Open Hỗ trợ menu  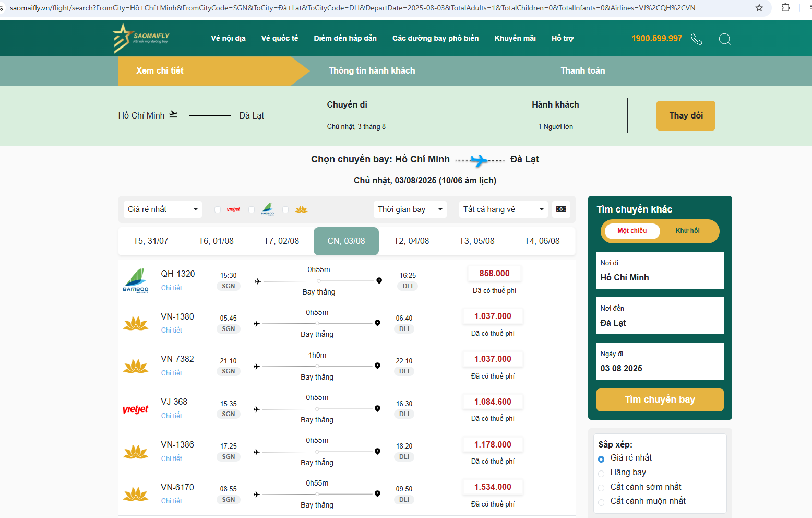563,38
